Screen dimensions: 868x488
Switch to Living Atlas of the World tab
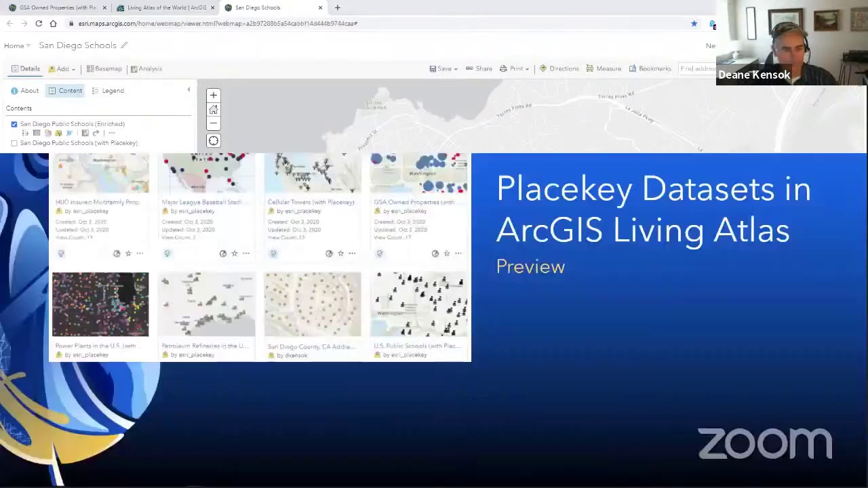[x=166, y=7]
